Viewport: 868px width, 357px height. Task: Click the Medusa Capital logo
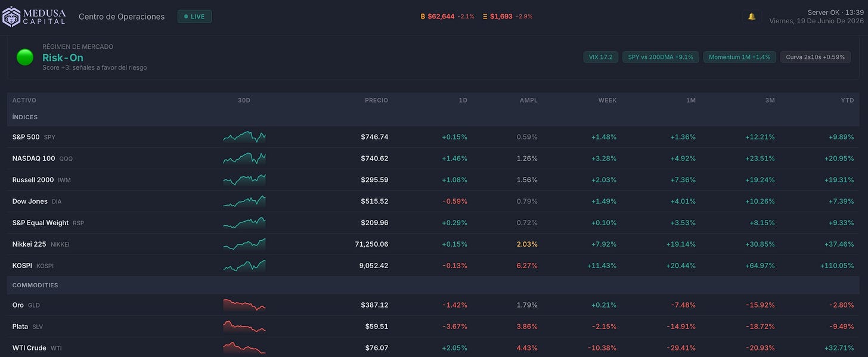point(35,17)
